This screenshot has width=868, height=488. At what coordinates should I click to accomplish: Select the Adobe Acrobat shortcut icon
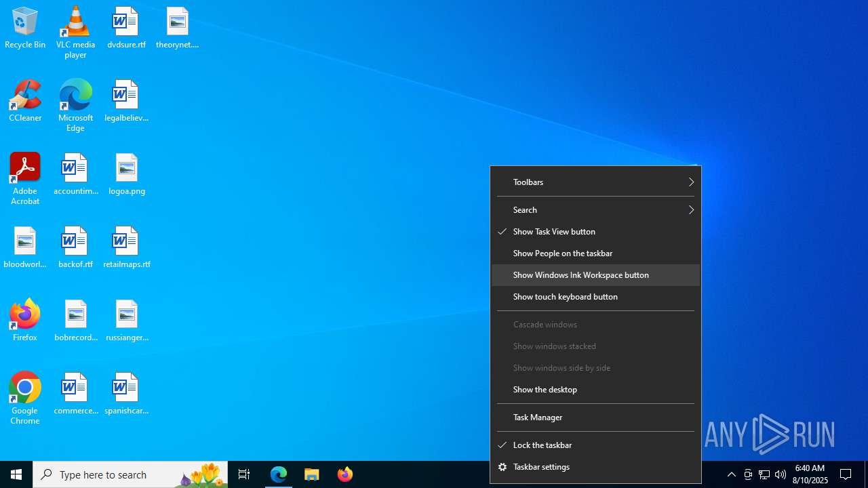point(25,179)
